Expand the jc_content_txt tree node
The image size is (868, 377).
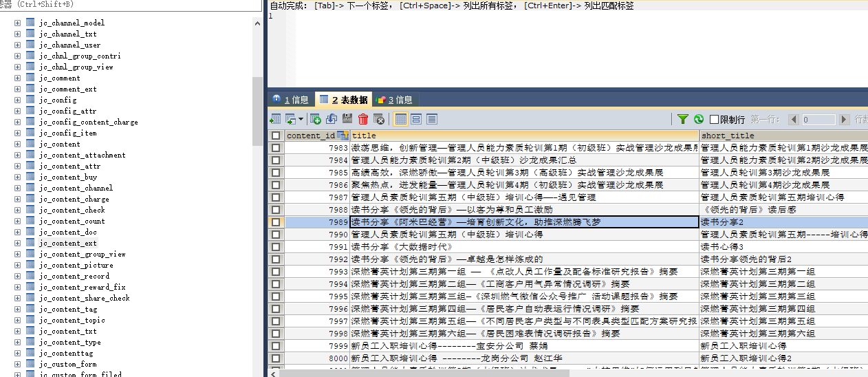[x=17, y=331]
